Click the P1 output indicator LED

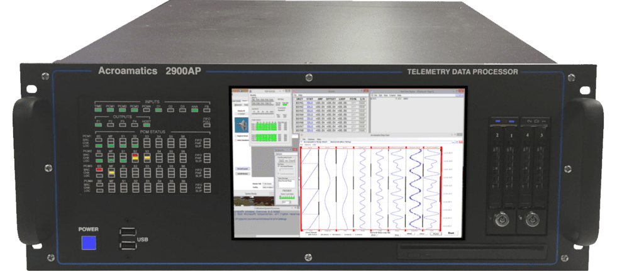click(98, 125)
